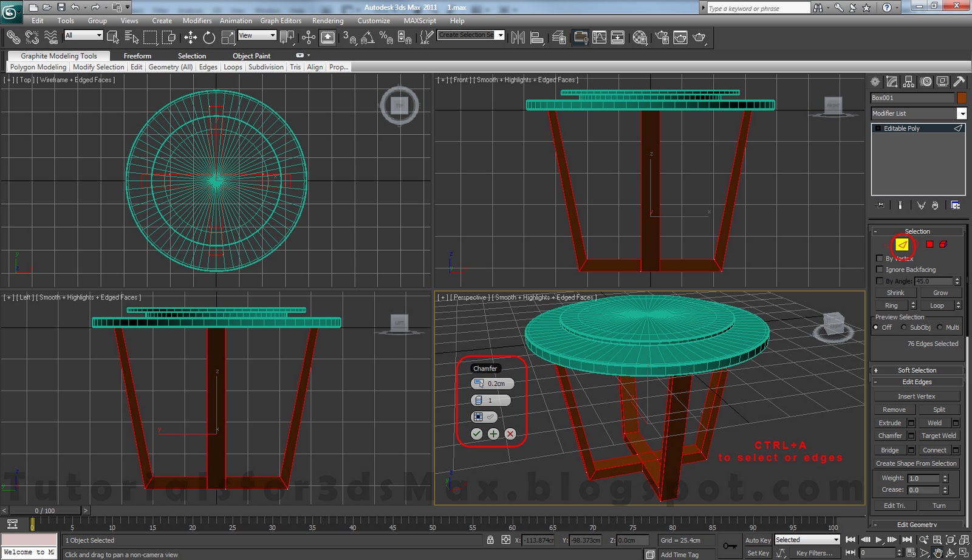The width and height of the screenshot is (972, 560).
Task: Click the Grow selection button
Action: (x=940, y=292)
